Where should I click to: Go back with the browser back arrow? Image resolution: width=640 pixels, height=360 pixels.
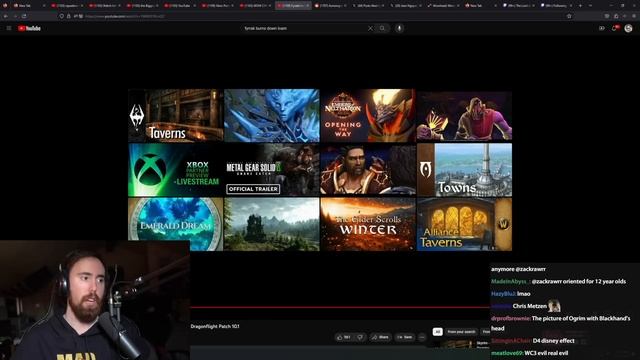pyautogui.click(x=6, y=16)
